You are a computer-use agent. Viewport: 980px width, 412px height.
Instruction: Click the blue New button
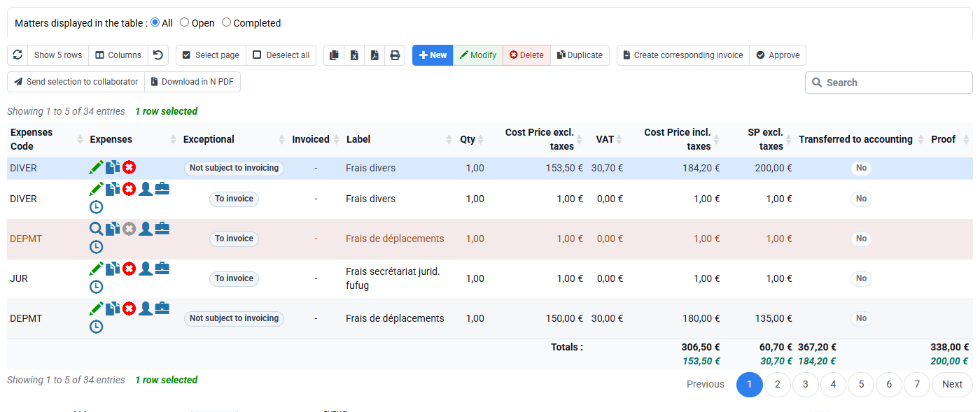(x=433, y=55)
